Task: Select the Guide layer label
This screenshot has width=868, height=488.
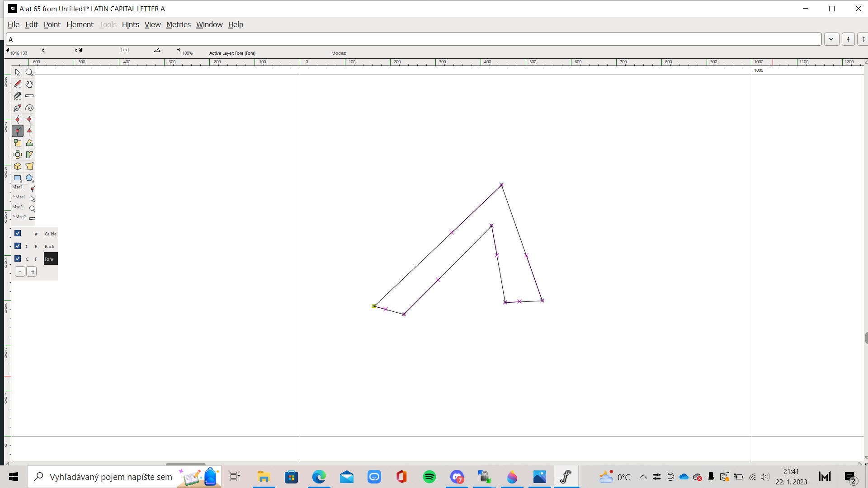Action: point(51,234)
